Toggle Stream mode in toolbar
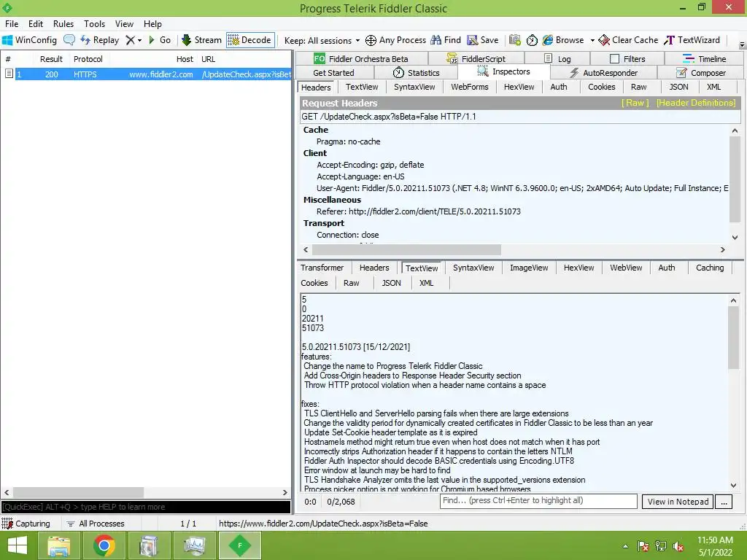The width and height of the screenshot is (747, 560). coord(201,40)
